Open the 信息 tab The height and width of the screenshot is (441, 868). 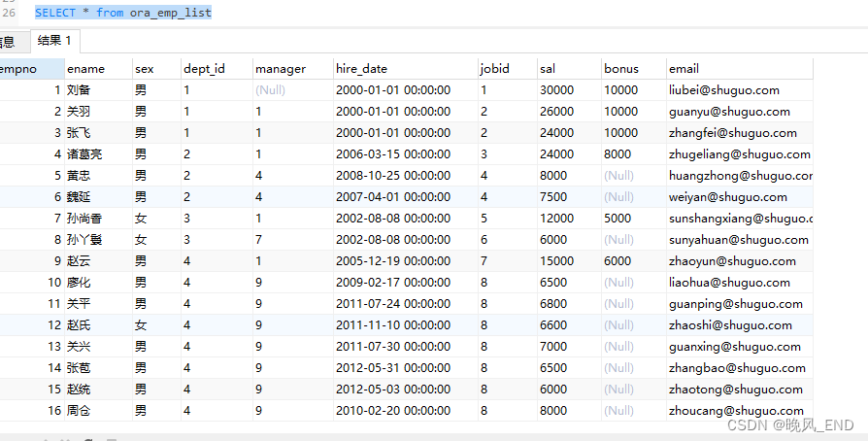8,42
